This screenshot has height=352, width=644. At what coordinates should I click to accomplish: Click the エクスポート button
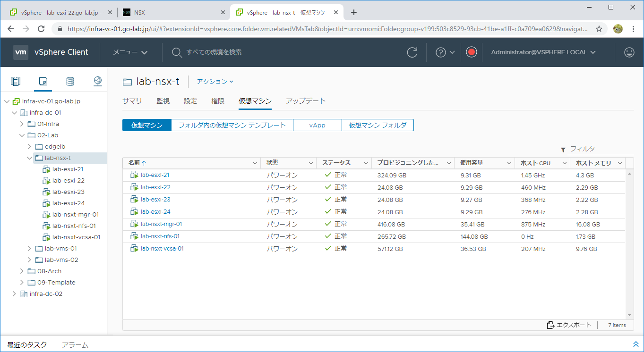569,325
